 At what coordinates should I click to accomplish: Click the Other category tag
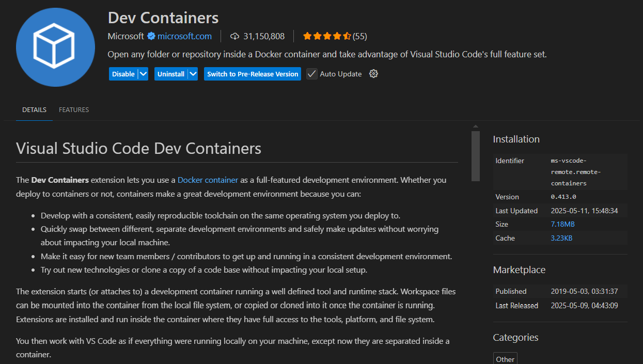505,359
